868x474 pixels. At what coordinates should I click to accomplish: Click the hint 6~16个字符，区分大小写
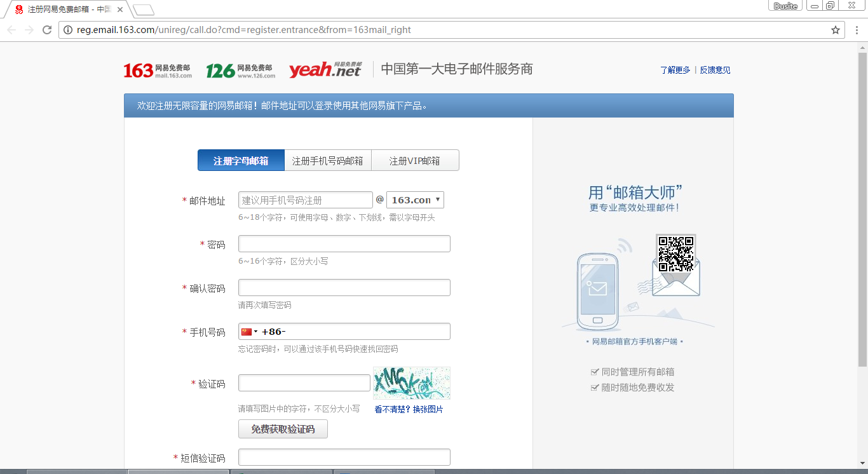point(283,261)
